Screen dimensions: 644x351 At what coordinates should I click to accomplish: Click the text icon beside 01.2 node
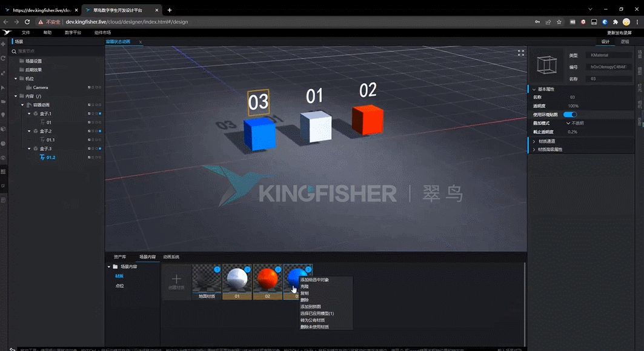[42, 158]
